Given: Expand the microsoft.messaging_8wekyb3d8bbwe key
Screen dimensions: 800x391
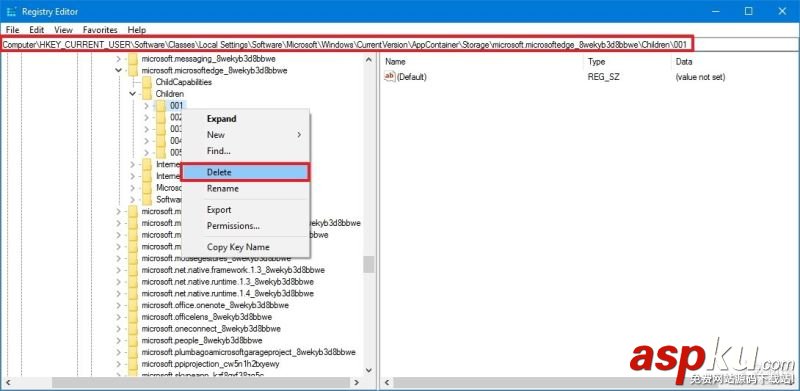Looking at the screenshot, I should 119,59.
